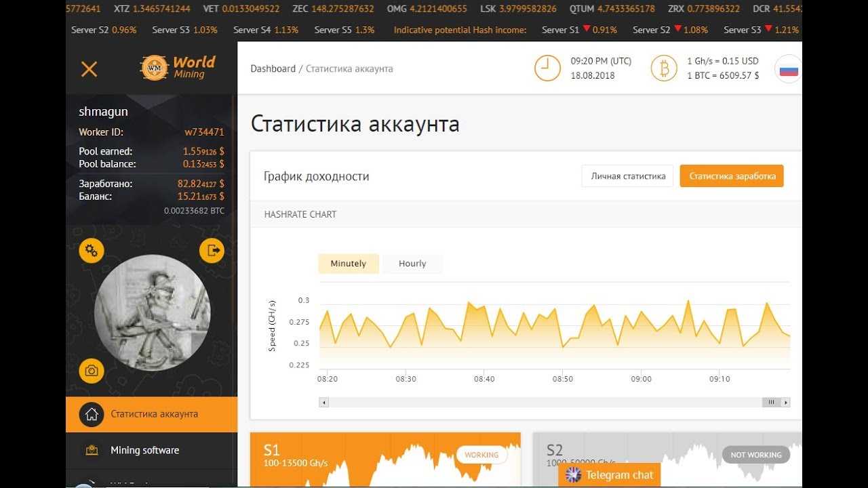Click the 08:40 label on chart axis
868x488 pixels.
pyautogui.click(x=484, y=379)
